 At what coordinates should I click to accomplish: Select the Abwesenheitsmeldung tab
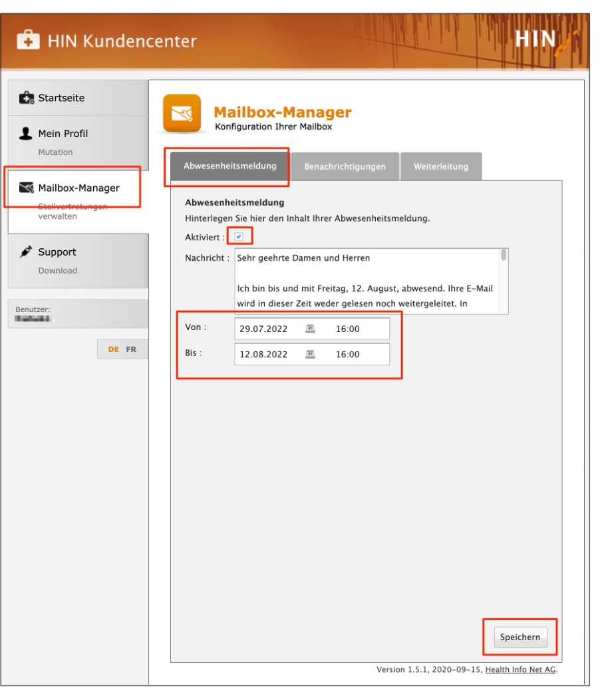pos(229,166)
